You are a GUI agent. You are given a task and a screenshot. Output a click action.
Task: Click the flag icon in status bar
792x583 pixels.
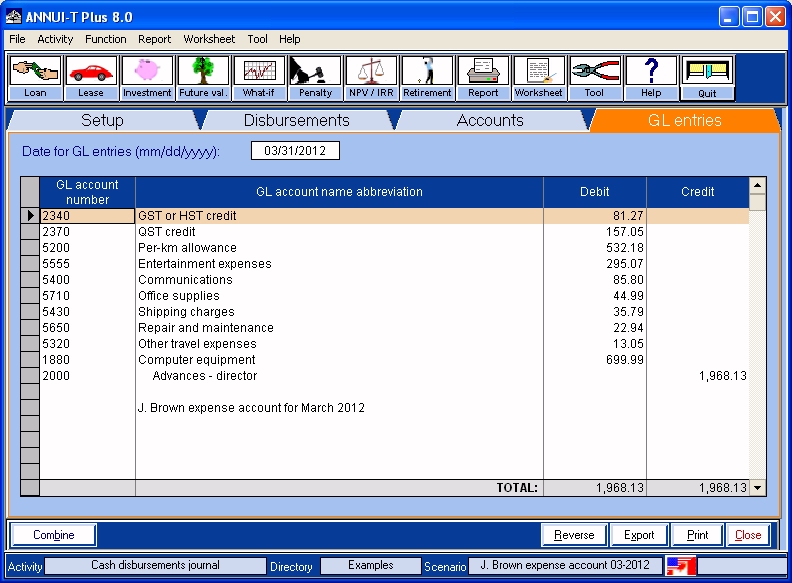680,565
